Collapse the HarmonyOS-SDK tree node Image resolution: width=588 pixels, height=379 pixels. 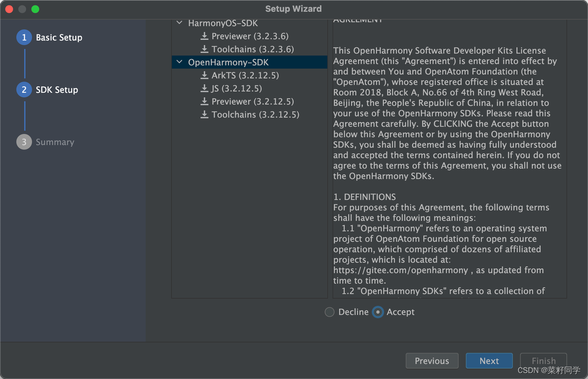(179, 23)
